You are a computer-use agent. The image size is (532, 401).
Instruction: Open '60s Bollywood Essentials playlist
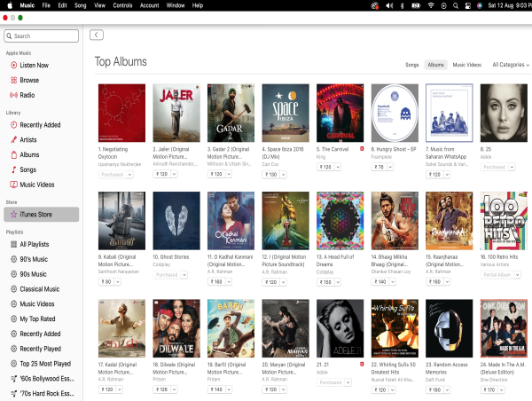point(42,379)
